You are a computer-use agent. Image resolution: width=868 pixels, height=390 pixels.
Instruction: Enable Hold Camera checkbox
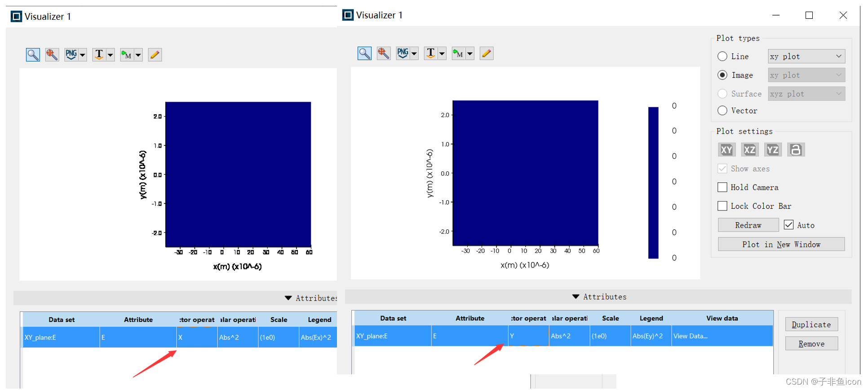[x=722, y=187]
